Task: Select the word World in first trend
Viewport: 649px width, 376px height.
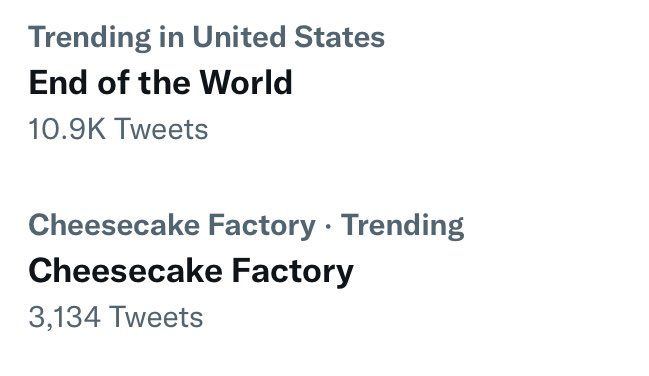Action: pos(246,82)
